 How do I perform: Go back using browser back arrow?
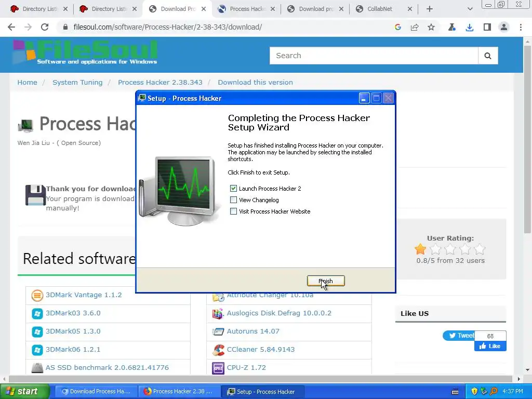coord(11,27)
